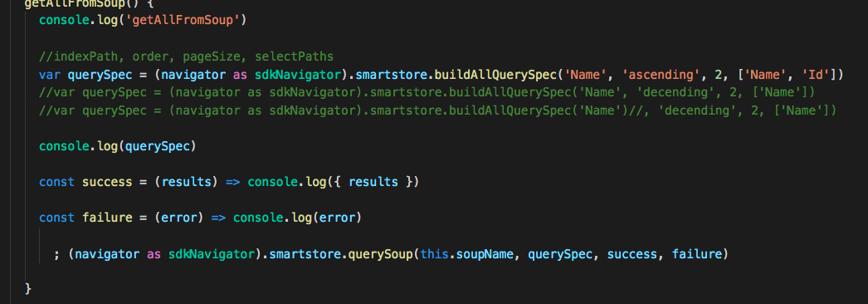Click the results parameter in the success arrow function
Image resolution: width=868 pixels, height=304 pixels.
(182, 182)
